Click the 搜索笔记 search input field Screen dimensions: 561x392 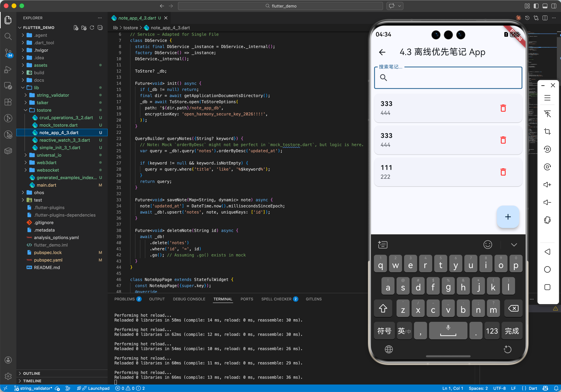point(448,78)
